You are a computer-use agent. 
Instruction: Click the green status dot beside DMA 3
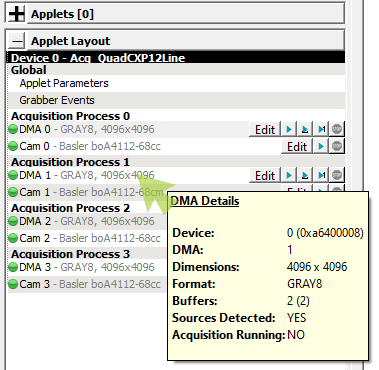click(x=13, y=267)
